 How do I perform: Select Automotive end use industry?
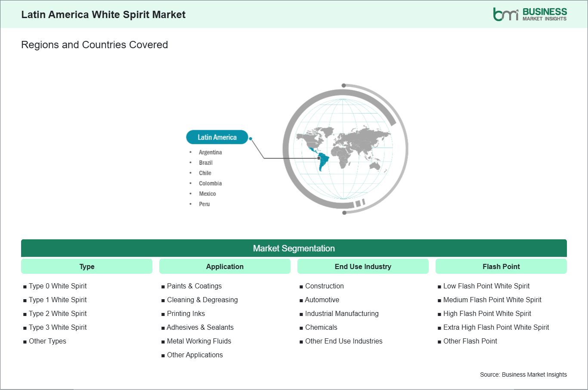coord(322,300)
